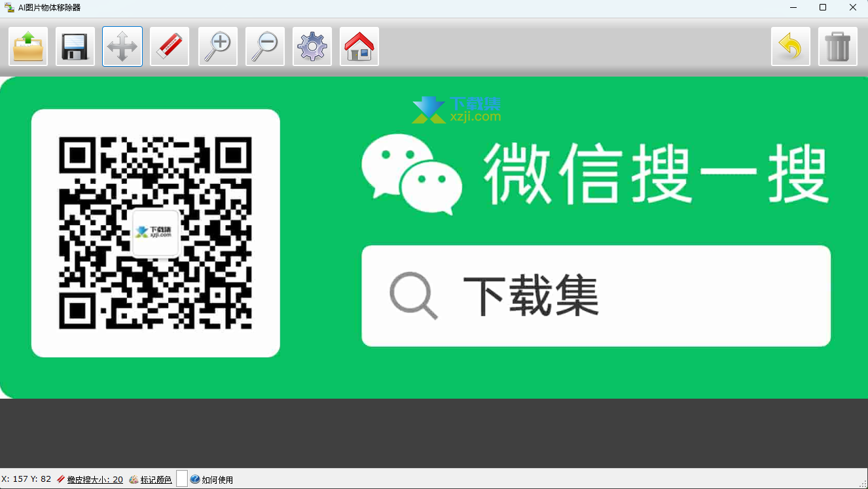Click the blue help question mark icon

[x=194, y=479]
